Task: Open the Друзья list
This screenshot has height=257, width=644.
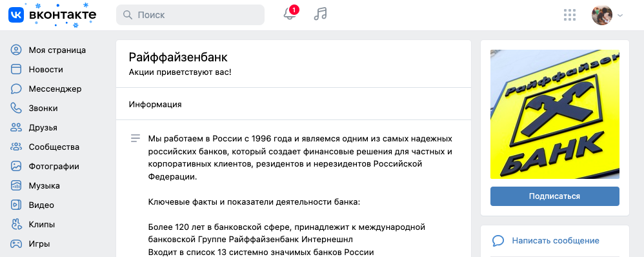Action: coord(43,127)
